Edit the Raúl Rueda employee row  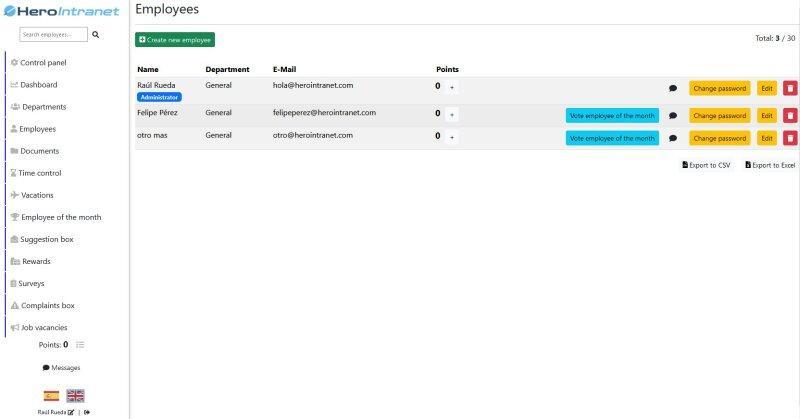tap(767, 88)
